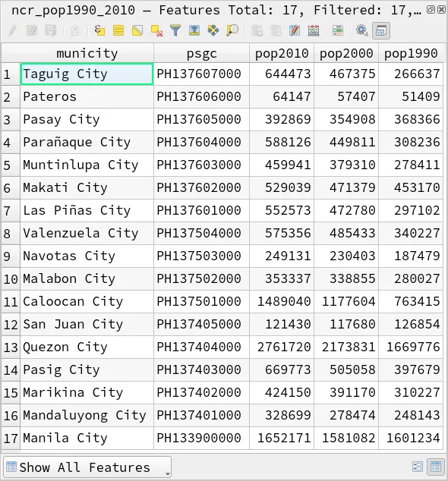Image resolution: width=448 pixels, height=481 pixels.
Task: Click pop2010 value 64147
Action: [x=282, y=96]
